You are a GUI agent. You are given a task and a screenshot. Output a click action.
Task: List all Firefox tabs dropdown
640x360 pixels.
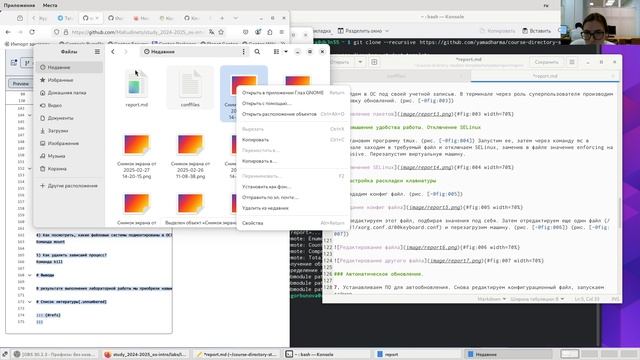coord(236,18)
